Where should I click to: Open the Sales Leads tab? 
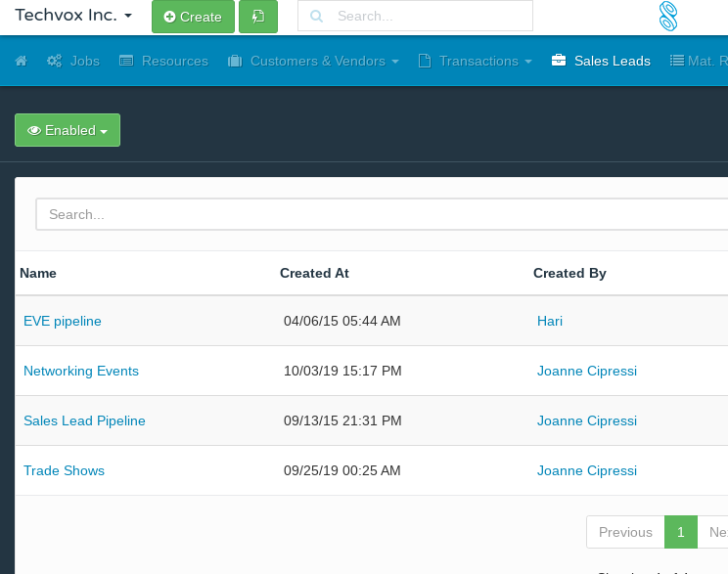click(601, 61)
